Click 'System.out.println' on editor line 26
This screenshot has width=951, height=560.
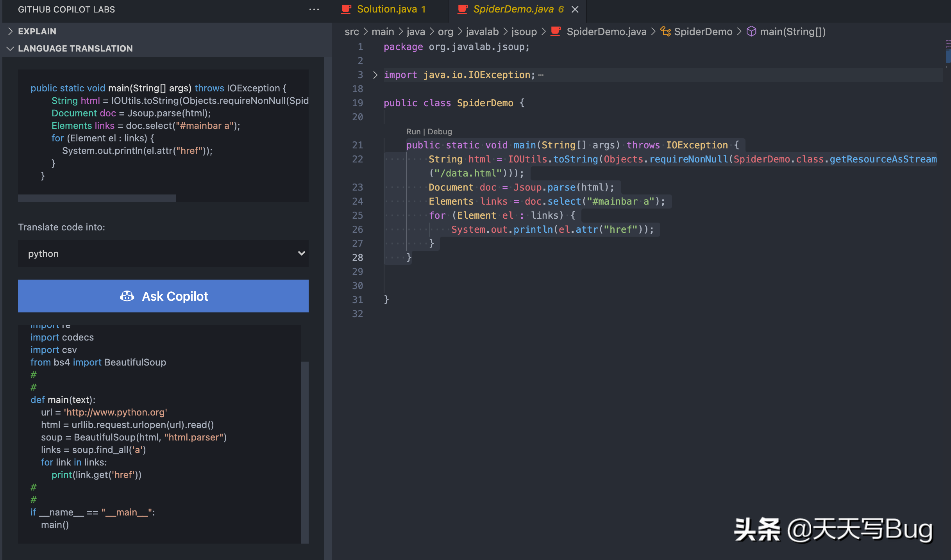pyautogui.click(x=502, y=230)
